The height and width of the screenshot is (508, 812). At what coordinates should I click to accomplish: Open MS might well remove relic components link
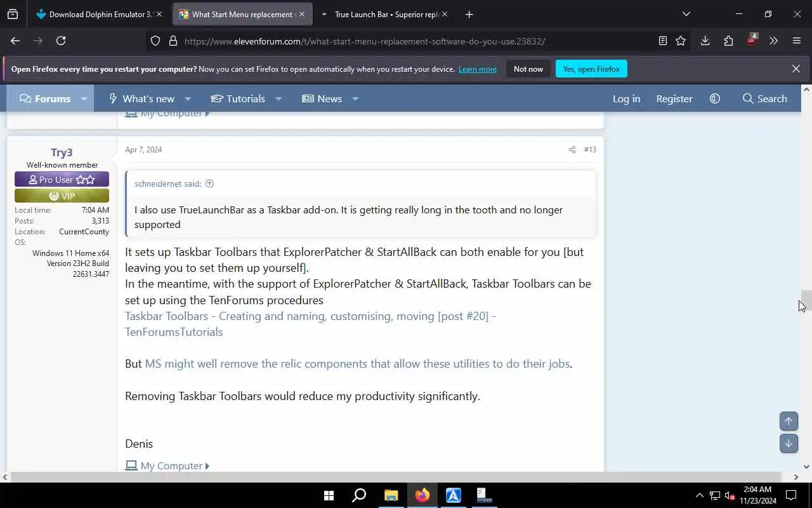coord(358,364)
